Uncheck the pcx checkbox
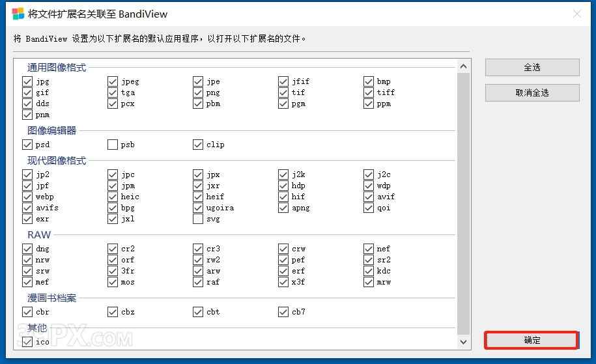Viewport: 596px width, 364px height. (113, 104)
